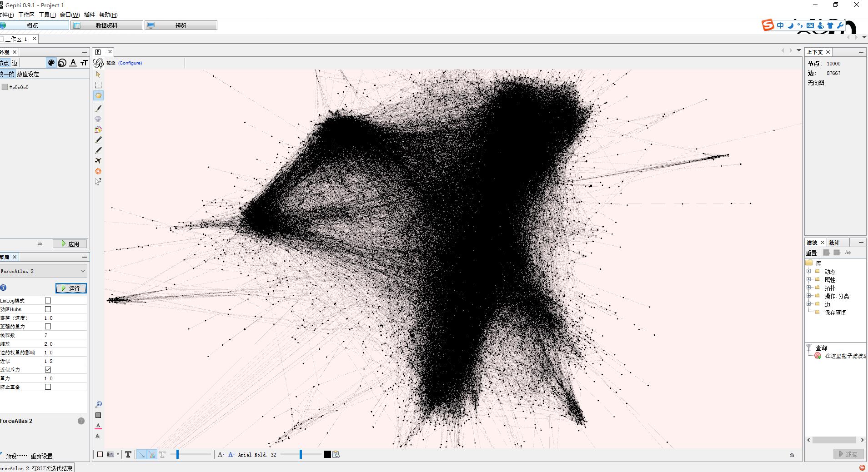Expand bottom settings panel arrow
Viewport: 868px width, 472px height.
click(792, 455)
